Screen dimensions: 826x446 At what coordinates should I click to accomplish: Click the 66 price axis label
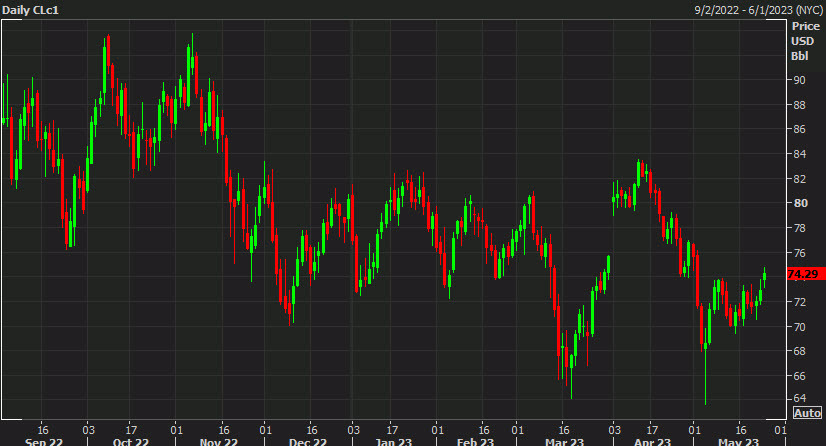[x=799, y=376]
